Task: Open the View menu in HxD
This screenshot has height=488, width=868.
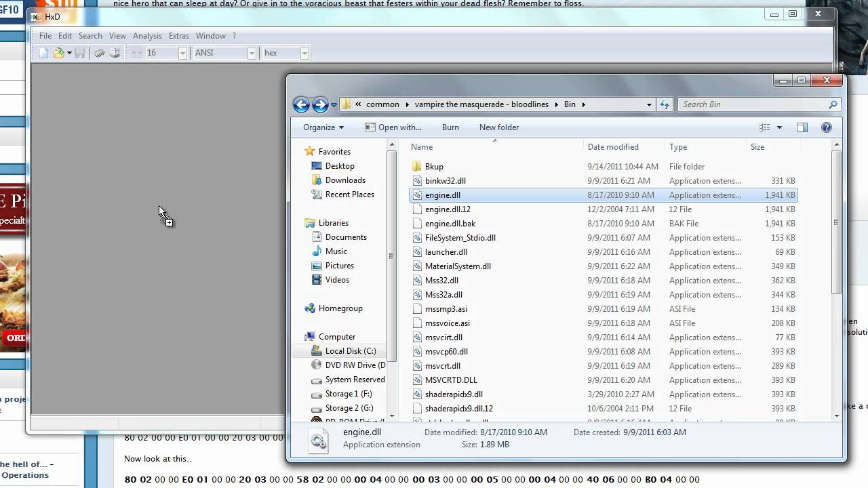Action: [117, 36]
